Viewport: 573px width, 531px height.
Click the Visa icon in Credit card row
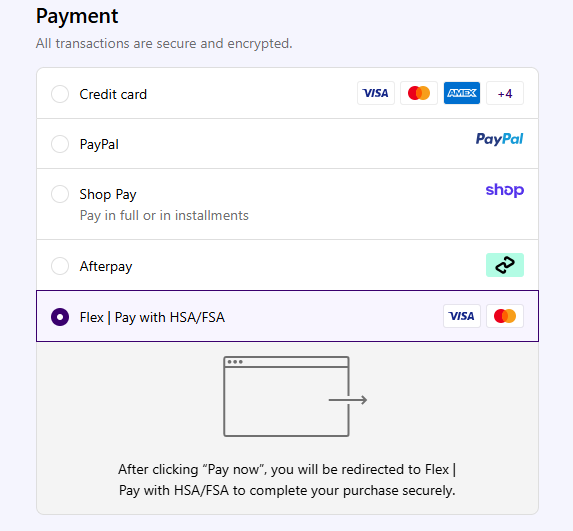376,93
